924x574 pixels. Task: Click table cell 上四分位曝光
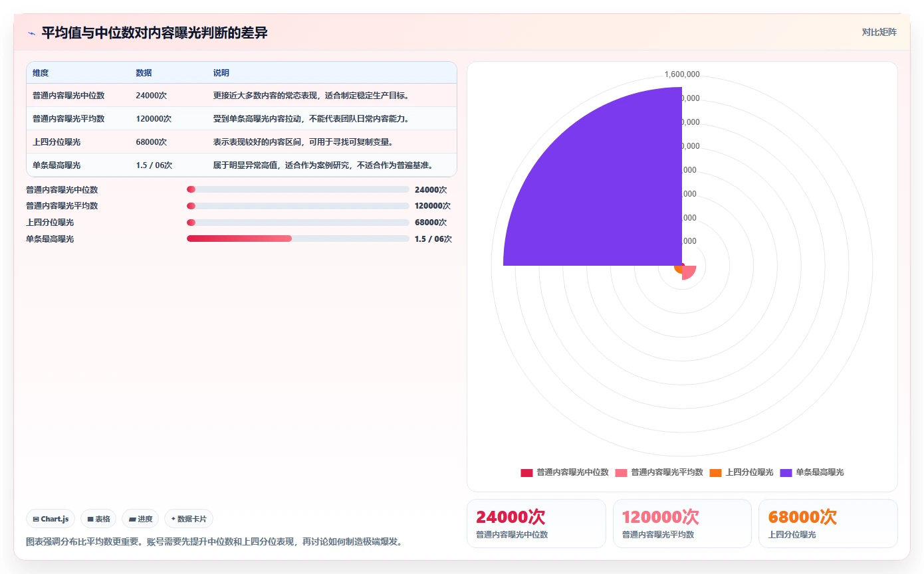(x=57, y=142)
